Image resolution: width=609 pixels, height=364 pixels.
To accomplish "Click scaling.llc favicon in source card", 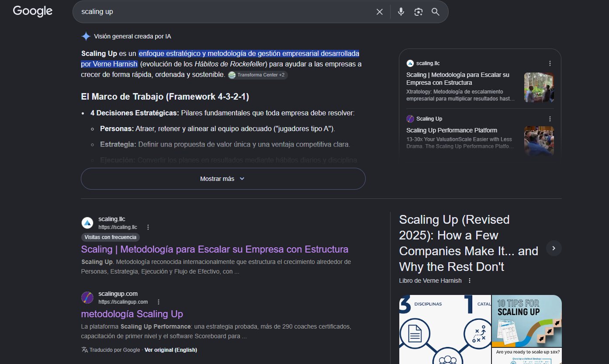I will click(x=410, y=63).
